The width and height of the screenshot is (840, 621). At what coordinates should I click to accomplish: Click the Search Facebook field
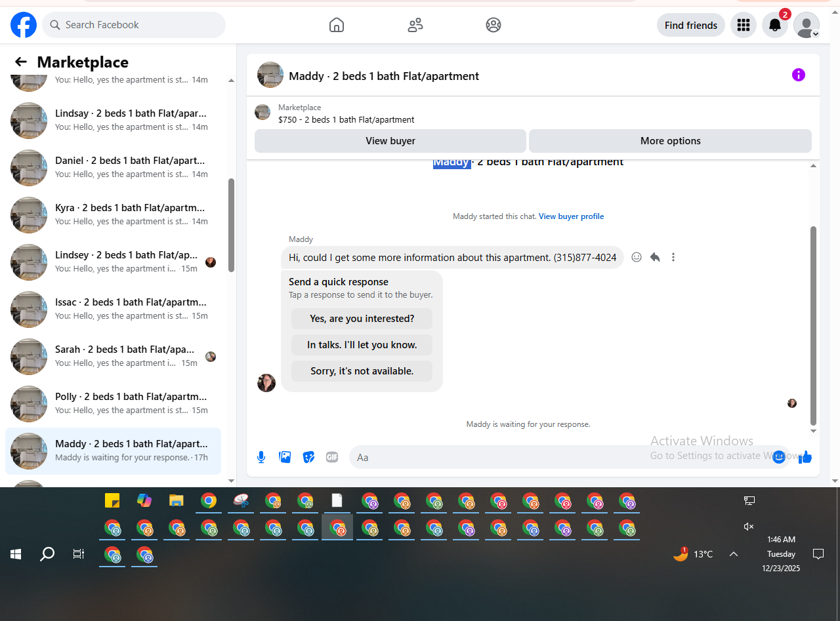[134, 25]
